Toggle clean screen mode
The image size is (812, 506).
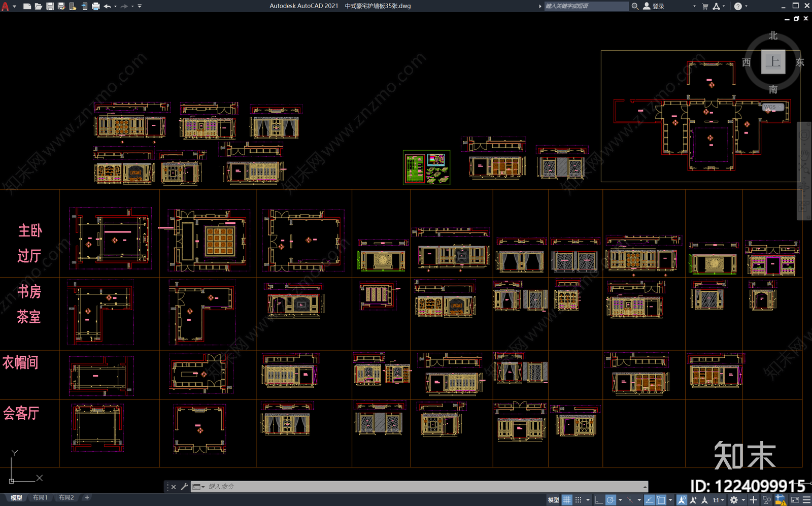point(795,500)
